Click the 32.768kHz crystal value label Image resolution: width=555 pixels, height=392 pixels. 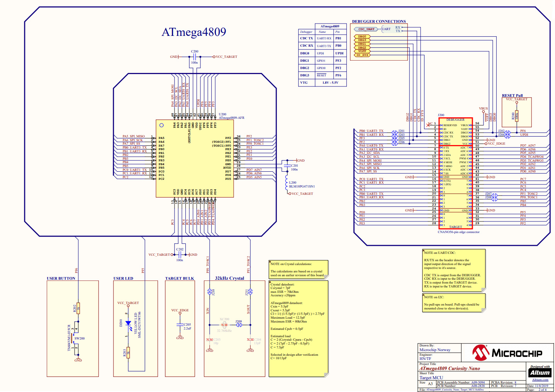point(224,331)
